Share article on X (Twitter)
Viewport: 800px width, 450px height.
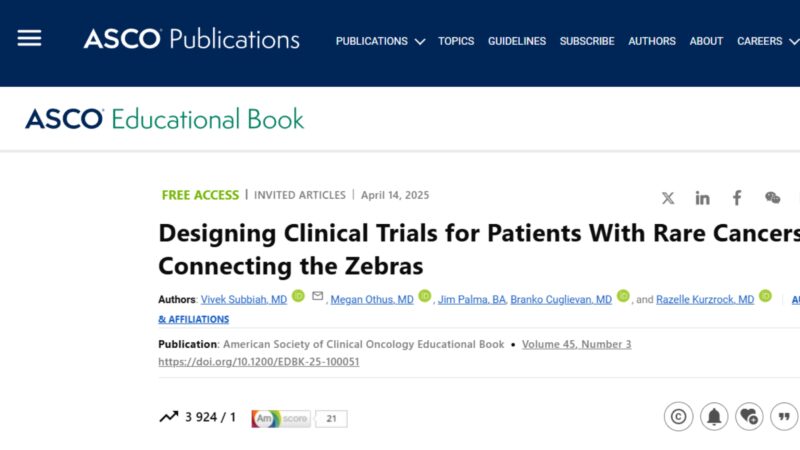point(668,198)
